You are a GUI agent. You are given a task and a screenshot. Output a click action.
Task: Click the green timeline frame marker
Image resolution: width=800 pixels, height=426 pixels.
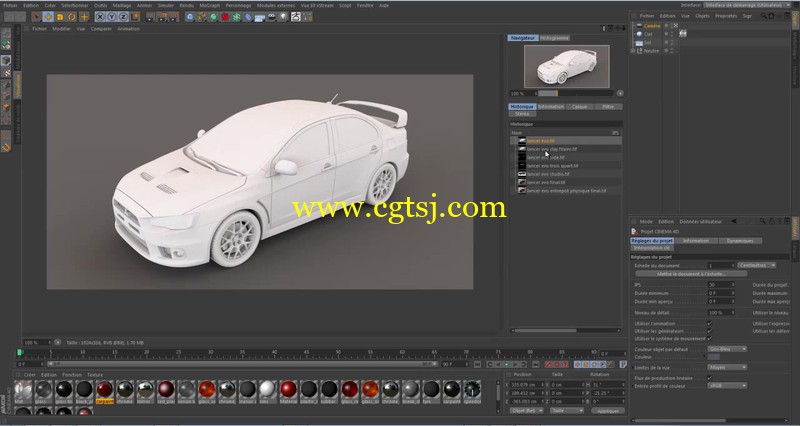pyautogui.click(x=19, y=352)
